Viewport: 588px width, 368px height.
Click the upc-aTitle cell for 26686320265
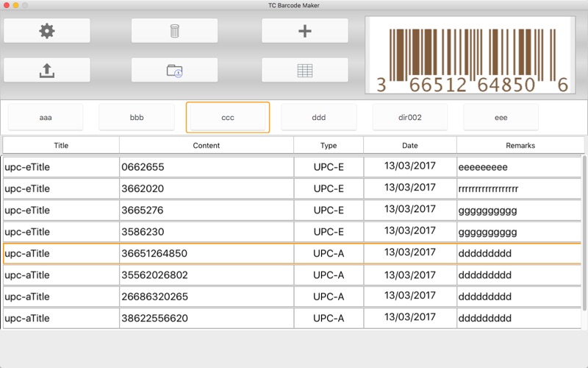pyautogui.click(x=61, y=297)
